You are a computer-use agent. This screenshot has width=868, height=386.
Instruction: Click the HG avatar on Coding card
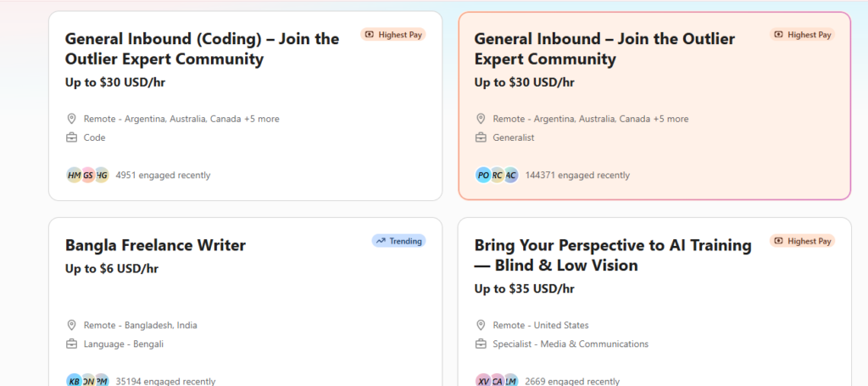(x=102, y=176)
